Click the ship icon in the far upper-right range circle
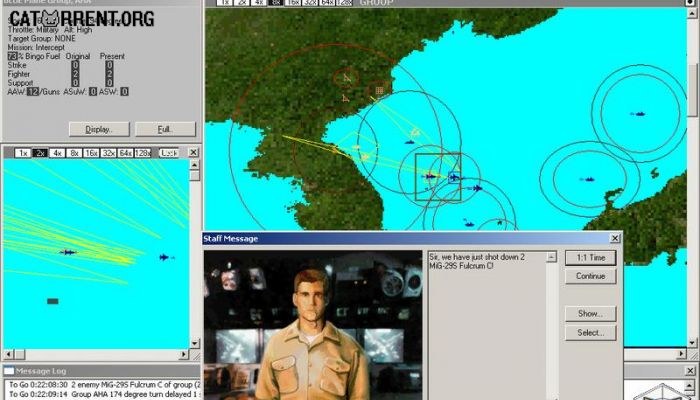Image resolution: width=700 pixels, height=400 pixels. [638, 114]
